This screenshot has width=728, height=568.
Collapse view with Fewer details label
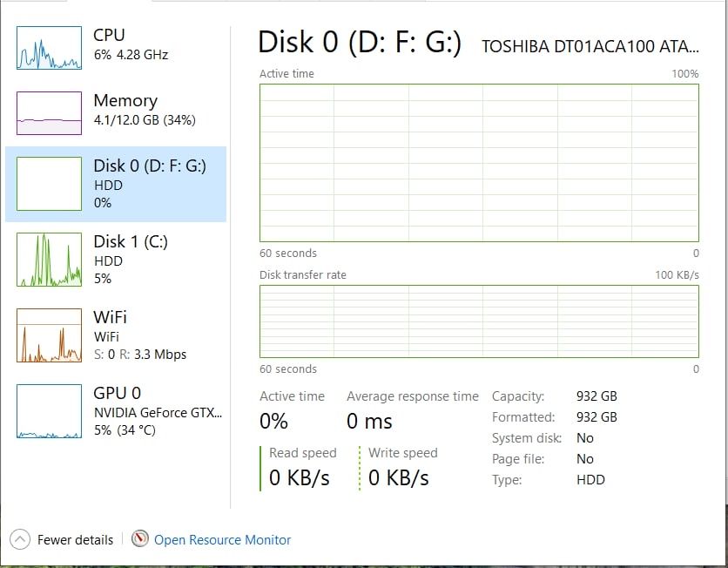[x=75, y=540]
